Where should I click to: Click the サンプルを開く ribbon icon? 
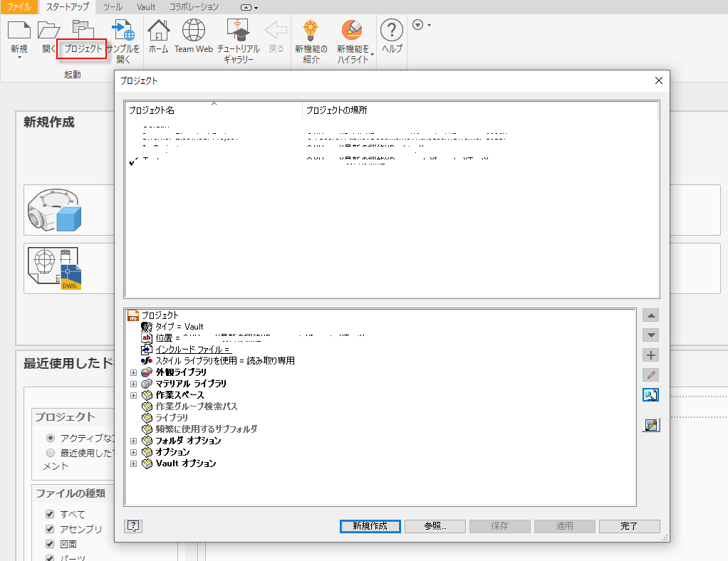(123, 30)
